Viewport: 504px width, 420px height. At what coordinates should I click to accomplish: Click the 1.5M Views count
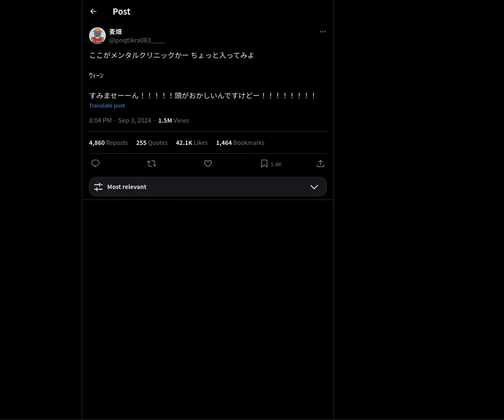[x=174, y=121]
